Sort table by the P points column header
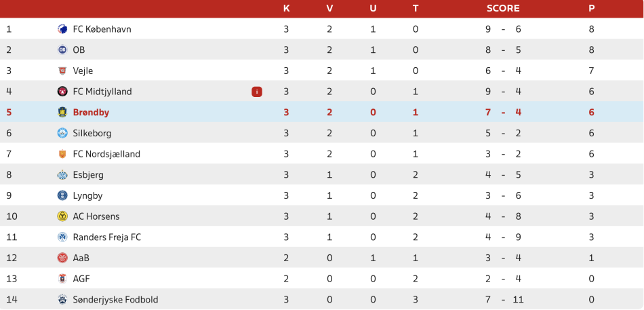The height and width of the screenshot is (310, 644). [591, 8]
